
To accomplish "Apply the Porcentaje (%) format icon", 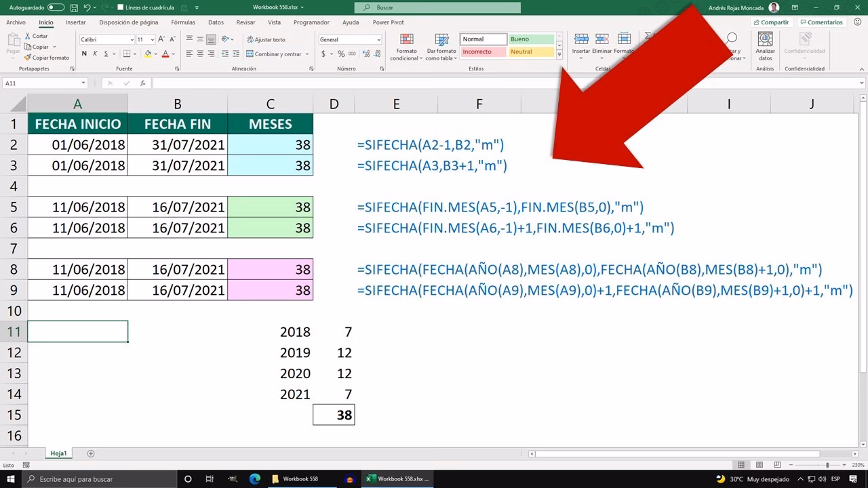I will tap(340, 54).
